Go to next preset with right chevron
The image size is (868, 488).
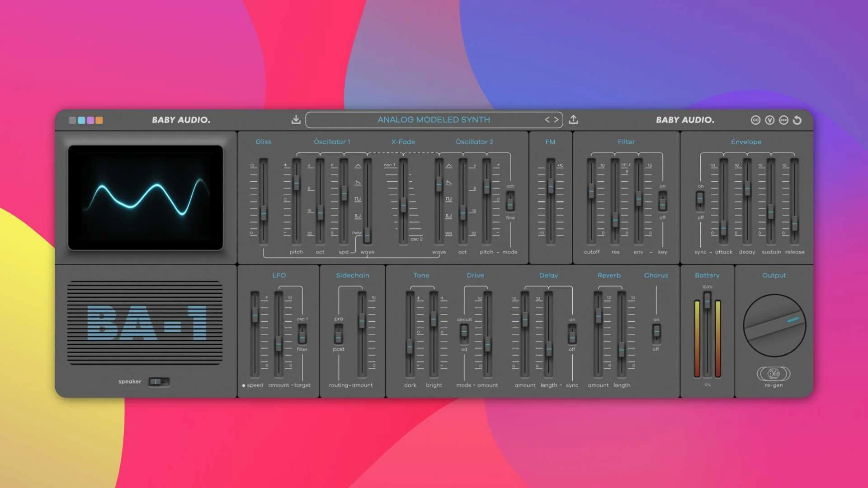(557, 120)
